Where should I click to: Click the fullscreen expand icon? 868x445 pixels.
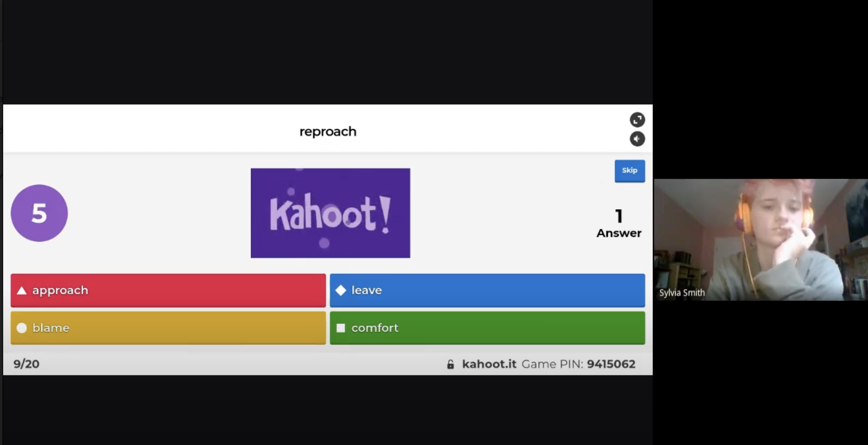637,120
